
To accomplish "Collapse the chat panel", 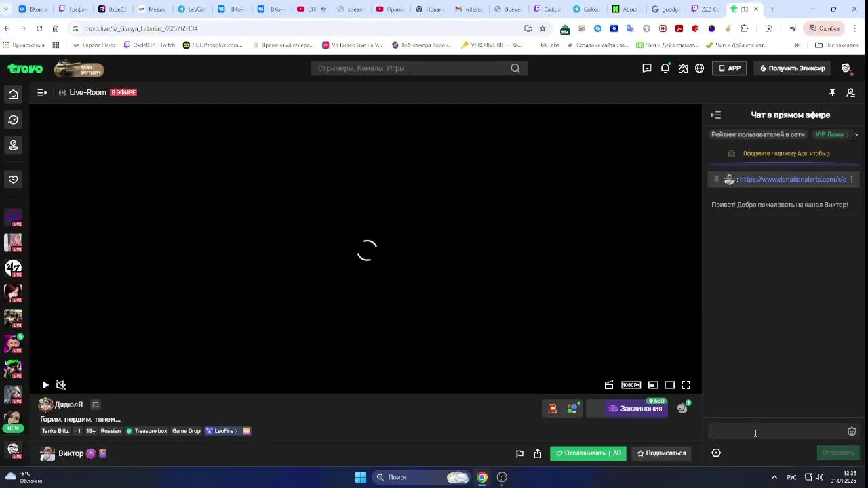I will pos(716,115).
